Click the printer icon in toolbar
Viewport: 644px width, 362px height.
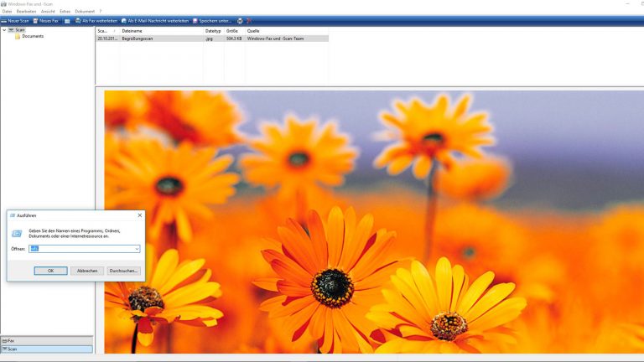(240, 21)
